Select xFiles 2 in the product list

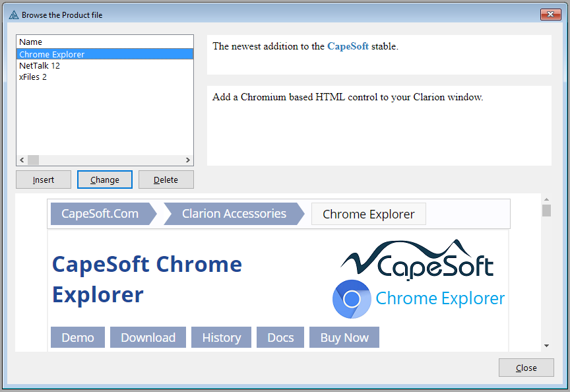(x=33, y=77)
